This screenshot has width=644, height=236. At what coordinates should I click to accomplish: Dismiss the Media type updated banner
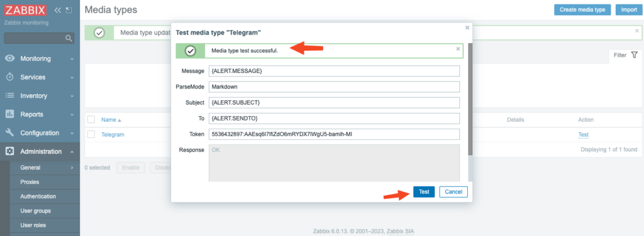tap(637, 31)
